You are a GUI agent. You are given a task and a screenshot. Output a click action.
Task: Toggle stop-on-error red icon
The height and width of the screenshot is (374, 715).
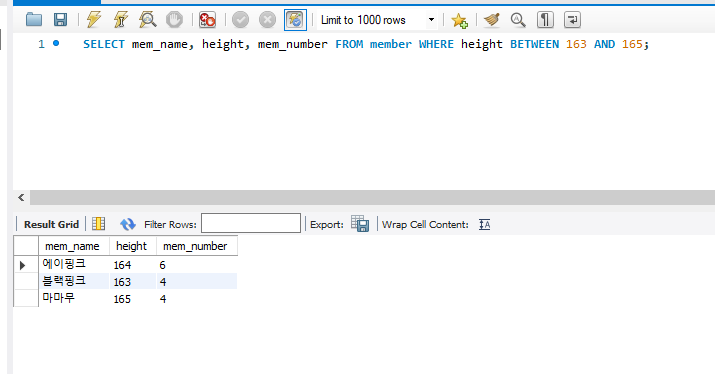[x=207, y=20]
